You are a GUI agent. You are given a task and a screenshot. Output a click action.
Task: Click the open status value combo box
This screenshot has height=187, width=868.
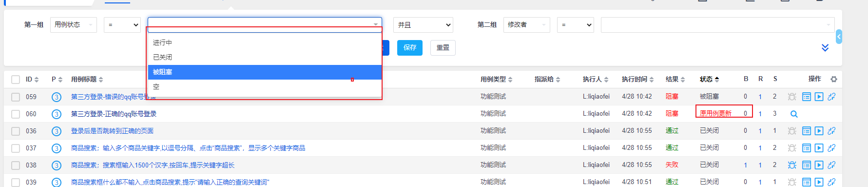[265, 24]
